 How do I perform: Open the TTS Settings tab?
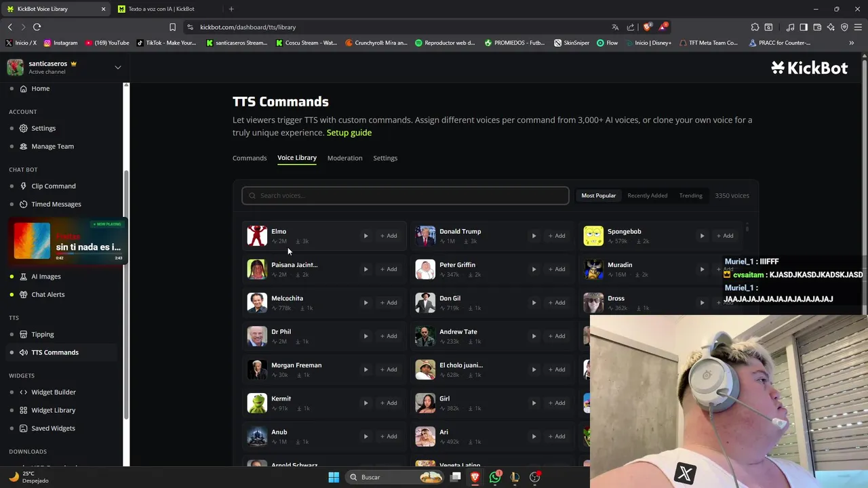(x=385, y=158)
